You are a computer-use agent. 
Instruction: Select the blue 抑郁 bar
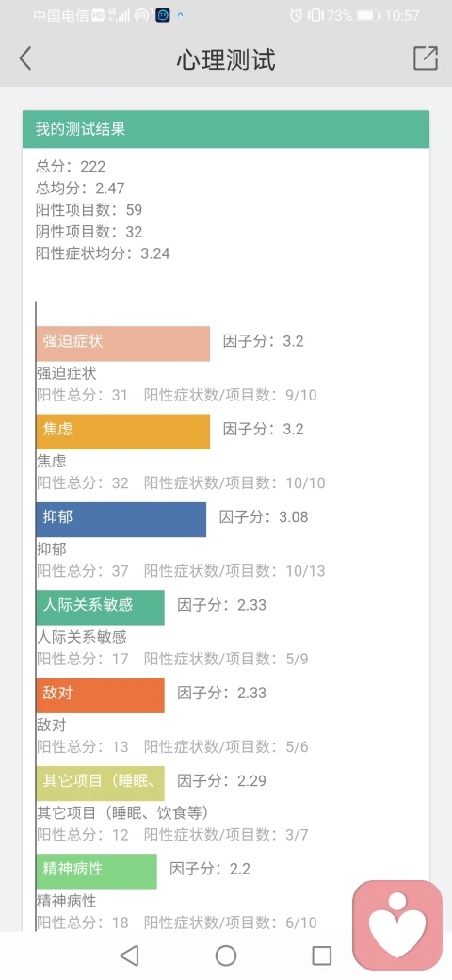121,519
